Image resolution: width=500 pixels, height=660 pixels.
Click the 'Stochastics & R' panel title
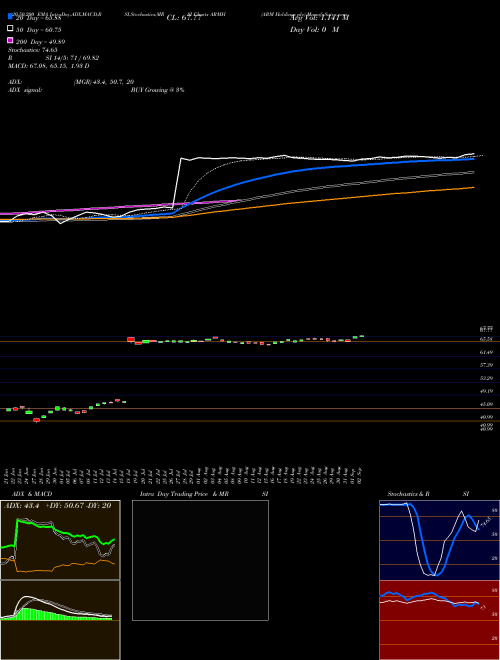click(x=409, y=494)
